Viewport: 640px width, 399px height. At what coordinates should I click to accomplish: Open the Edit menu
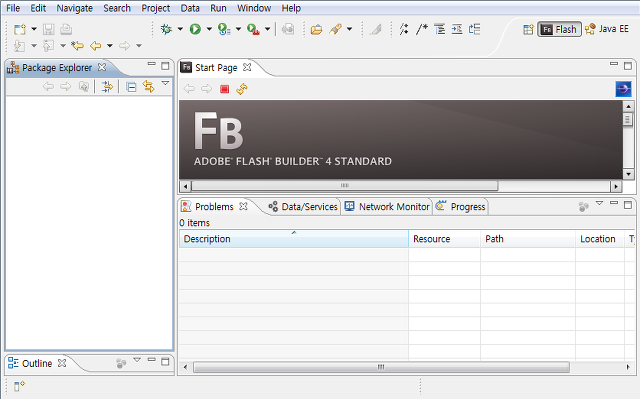tap(38, 8)
